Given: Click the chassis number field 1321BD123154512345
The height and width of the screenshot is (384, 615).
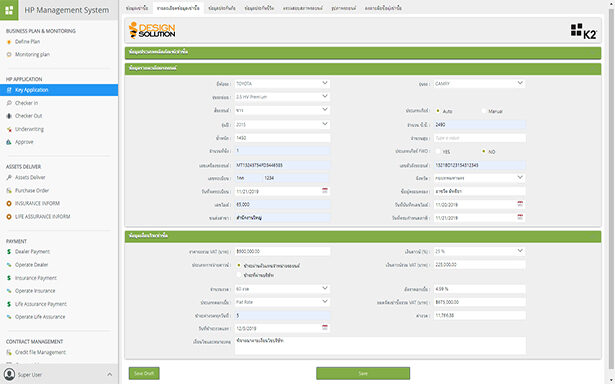Looking at the screenshot, I should (x=479, y=165).
